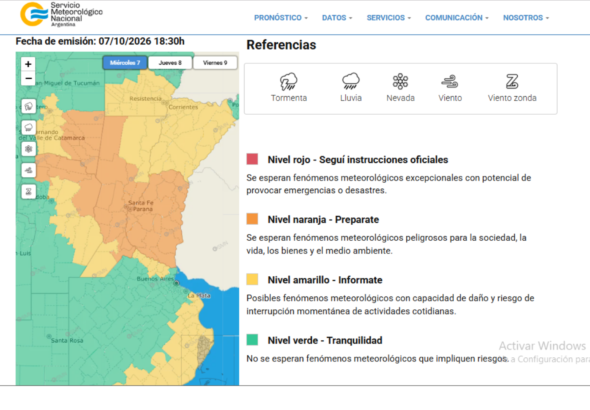Click Santa Fe Paraná label on map
The height and width of the screenshot is (410, 590).
141,206
